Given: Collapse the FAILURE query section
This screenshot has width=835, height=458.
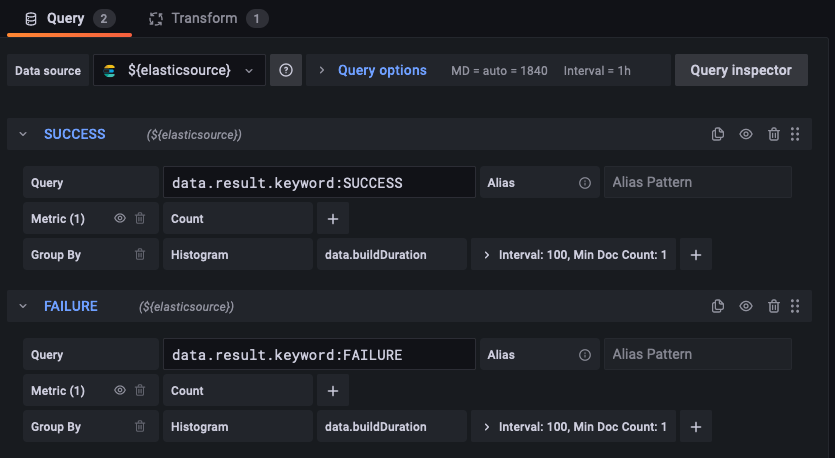Looking at the screenshot, I should click(23, 306).
